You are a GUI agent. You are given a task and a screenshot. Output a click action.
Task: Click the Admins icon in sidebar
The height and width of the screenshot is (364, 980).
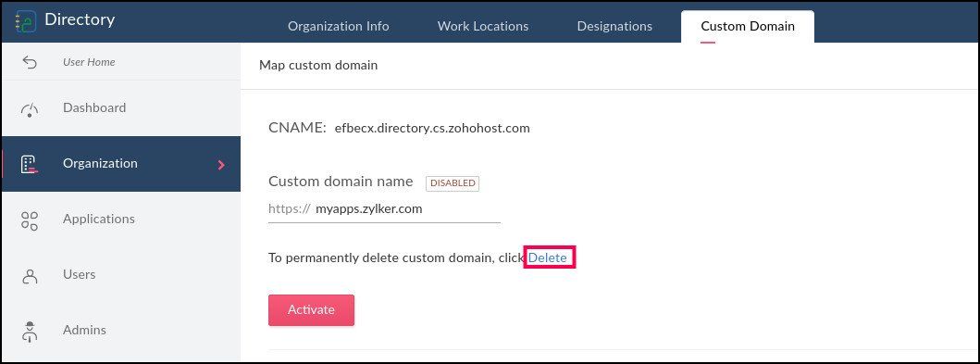(x=30, y=332)
